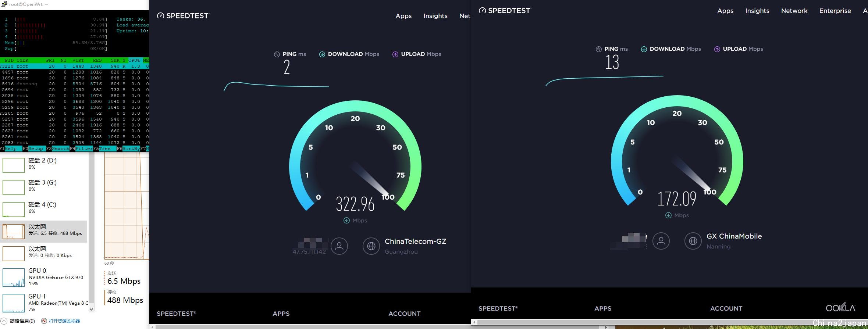Click the RES column header in htop
868x329 pixels.
tap(97, 60)
